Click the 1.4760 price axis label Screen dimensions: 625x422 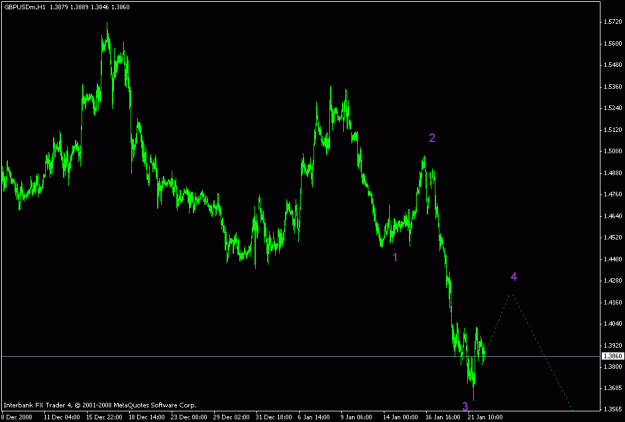(614, 194)
